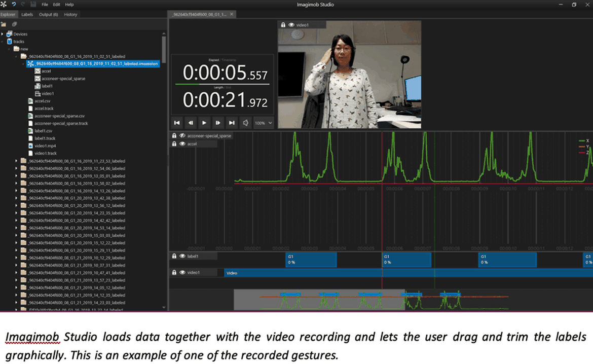Click the lock icon on the label1 track
This screenshot has width=593, height=364.
pyautogui.click(x=174, y=256)
